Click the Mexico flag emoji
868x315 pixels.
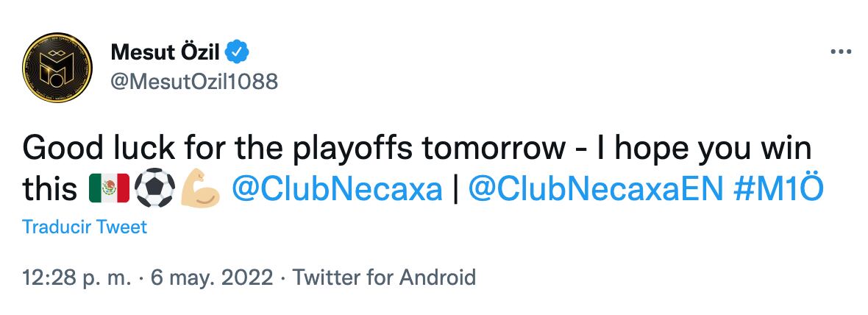(x=109, y=190)
